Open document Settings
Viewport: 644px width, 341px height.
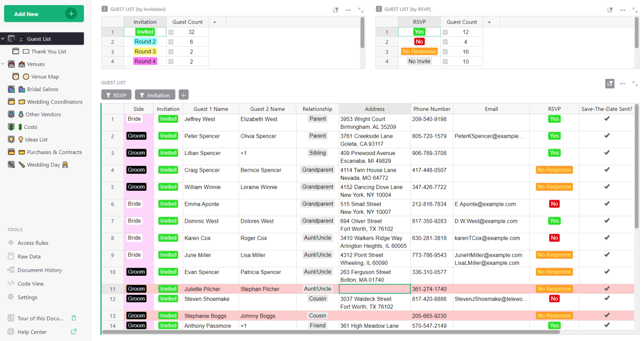click(x=27, y=297)
